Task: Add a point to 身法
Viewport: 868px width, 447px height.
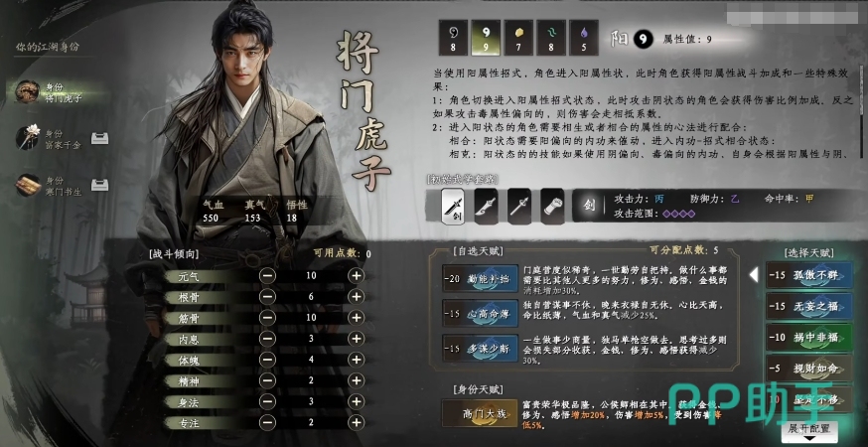Action: pos(356,401)
